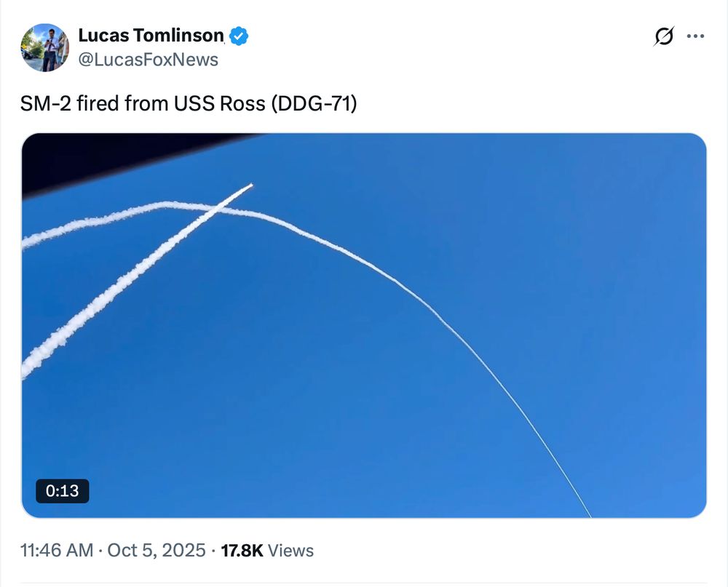Click the 0:13 video duration badge

62,491
